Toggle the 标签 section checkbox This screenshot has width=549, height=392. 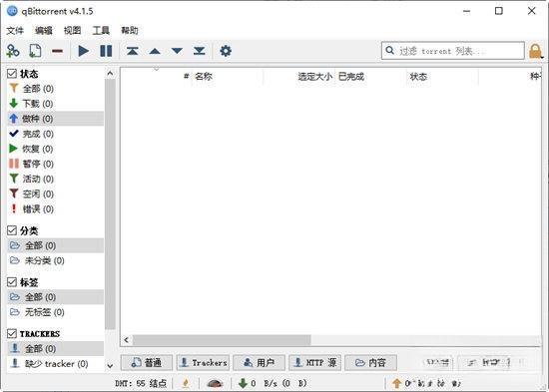[x=12, y=282]
